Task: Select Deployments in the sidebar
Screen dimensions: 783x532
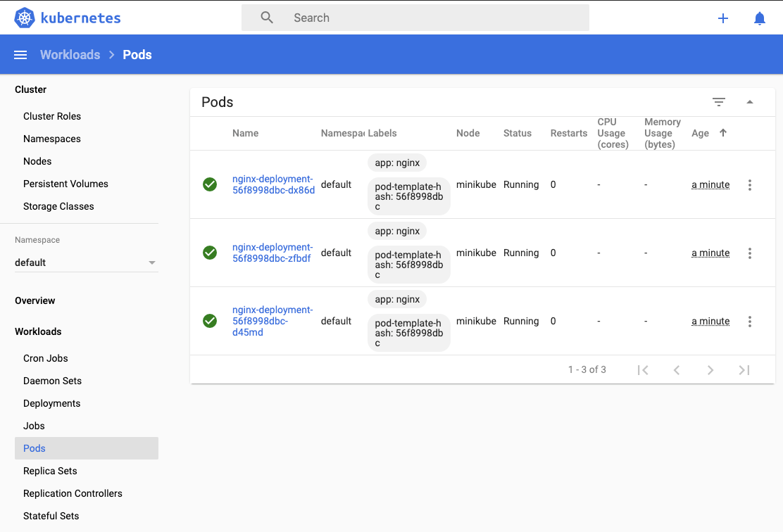Action: (52, 403)
